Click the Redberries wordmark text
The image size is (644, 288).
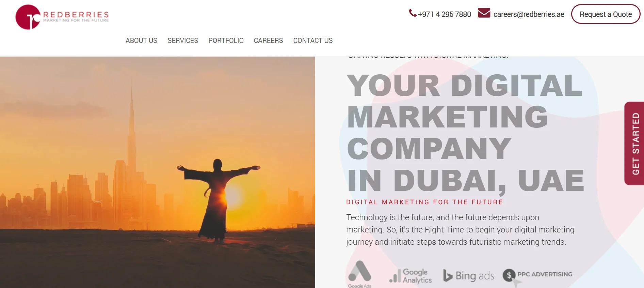[x=76, y=15]
